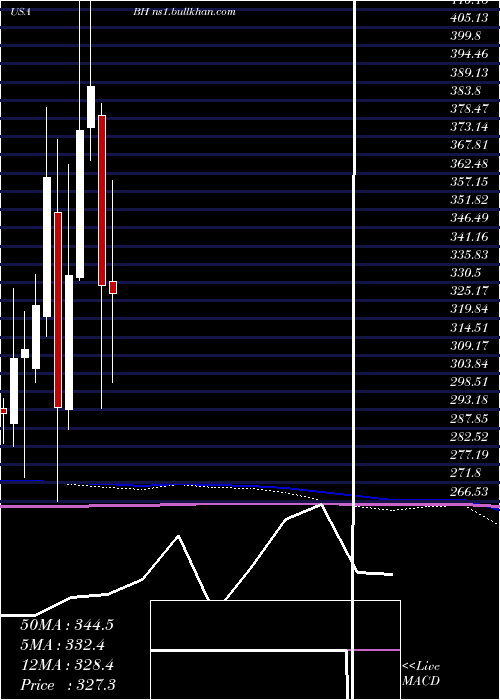Click the 271.8 price axis label
This screenshot has width=500, height=700.
(x=466, y=473)
